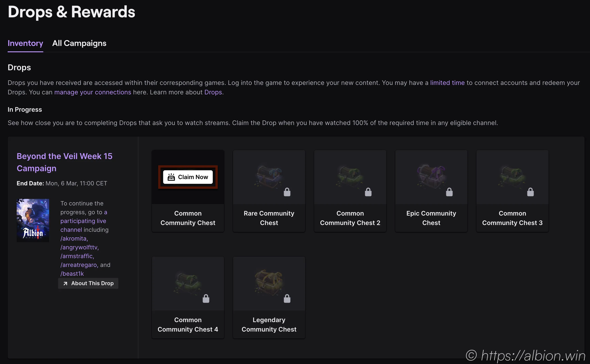Switch to the All Campaigns tab
The width and height of the screenshot is (590, 364).
click(x=79, y=43)
